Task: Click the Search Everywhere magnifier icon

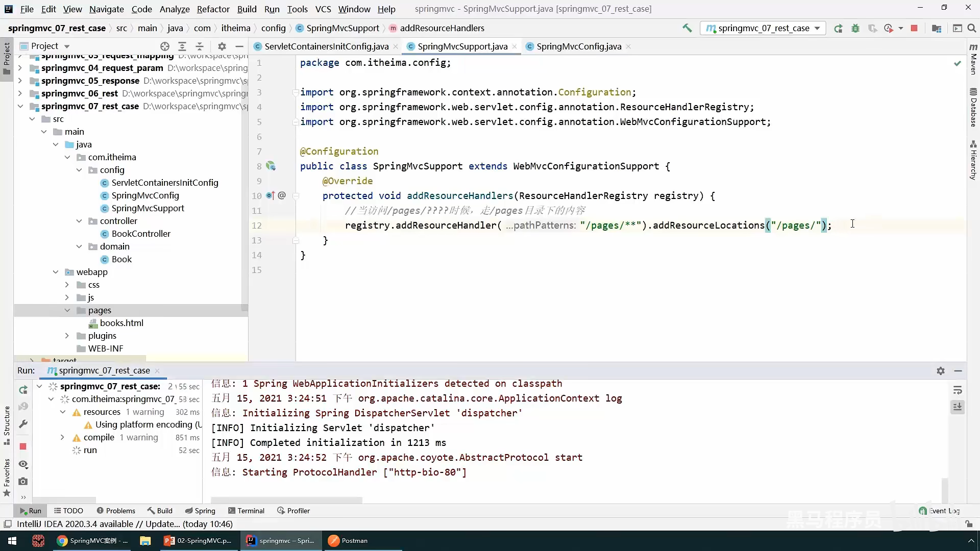Action: click(972, 29)
